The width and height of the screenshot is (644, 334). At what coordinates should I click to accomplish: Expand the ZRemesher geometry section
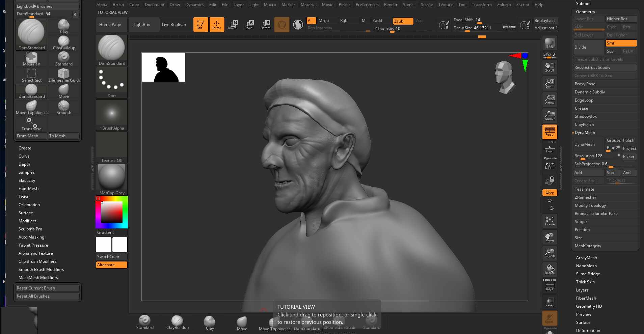click(x=585, y=197)
